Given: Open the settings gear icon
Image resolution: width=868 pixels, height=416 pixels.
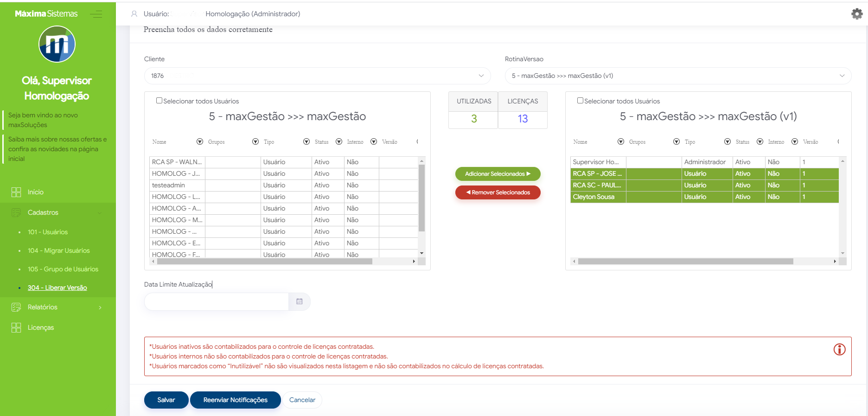Looking at the screenshot, I should coord(856,14).
